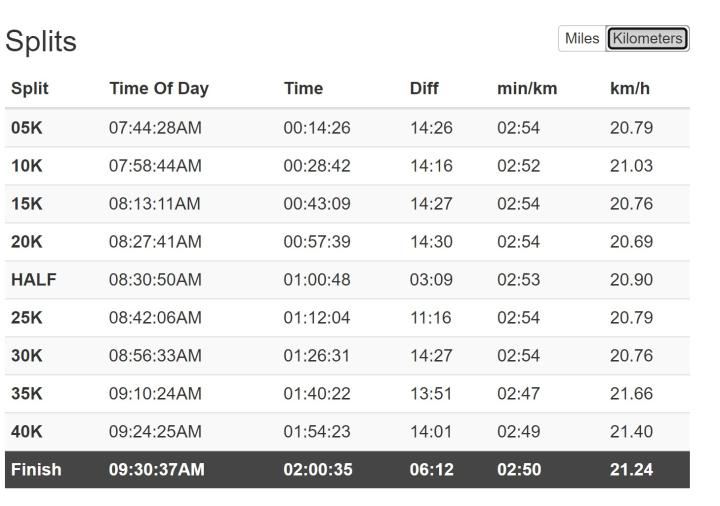The image size is (720, 506).
Task: Click the Diff column header
Action: click(x=424, y=88)
